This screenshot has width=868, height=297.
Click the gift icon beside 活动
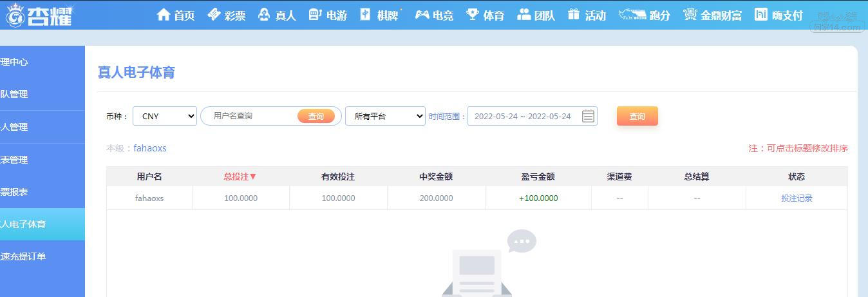pos(574,14)
